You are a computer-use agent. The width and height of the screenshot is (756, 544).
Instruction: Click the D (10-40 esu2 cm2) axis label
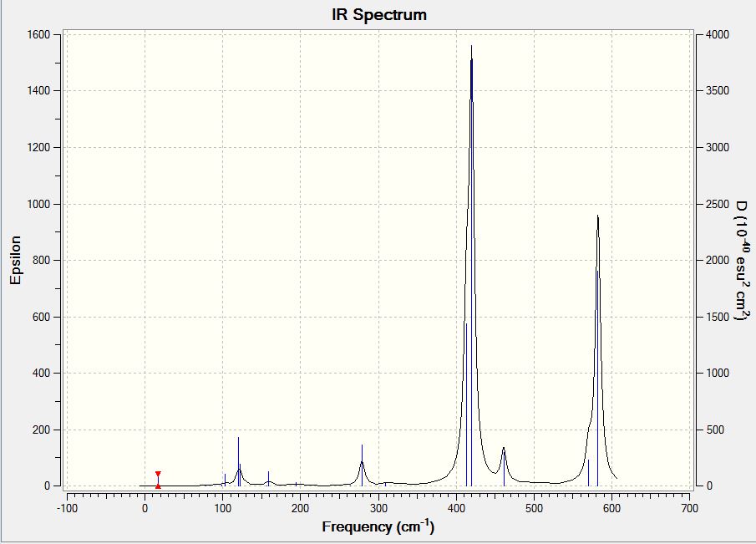[743, 260]
